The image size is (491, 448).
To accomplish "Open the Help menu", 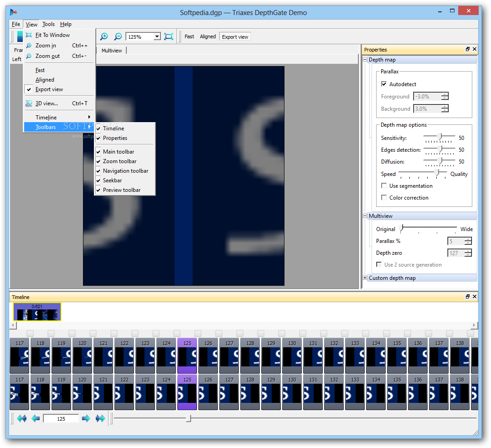I will pos(66,24).
